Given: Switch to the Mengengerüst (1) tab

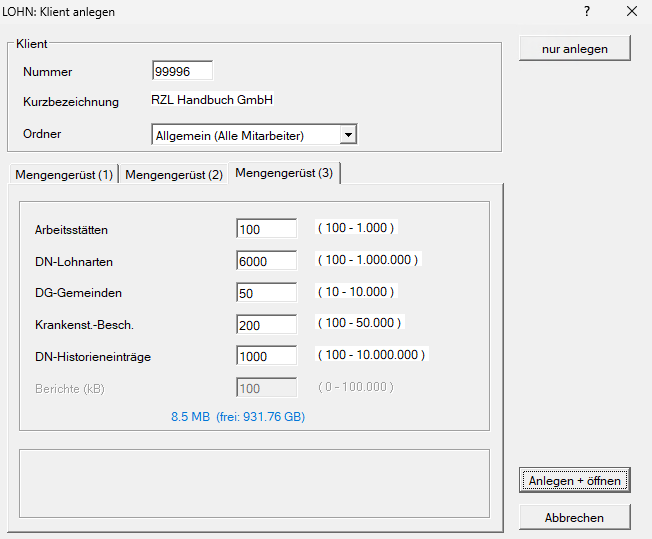Looking at the screenshot, I should (x=63, y=175).
